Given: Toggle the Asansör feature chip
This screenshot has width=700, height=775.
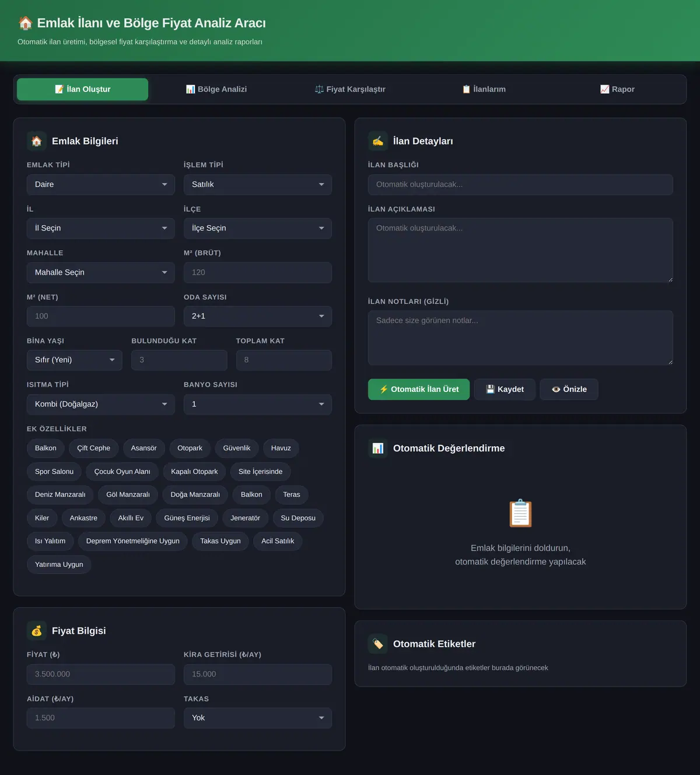Looking at the screenshot, I should point(143,448).
